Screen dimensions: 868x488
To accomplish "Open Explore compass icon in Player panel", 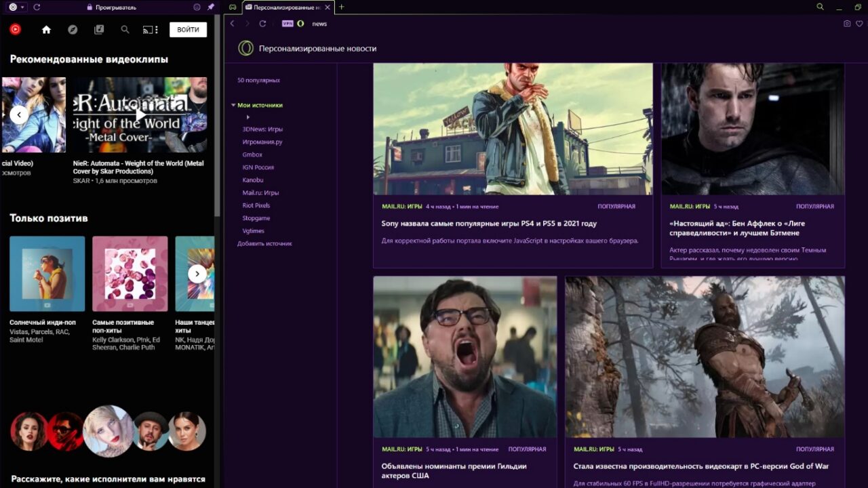I will point(73,30).
